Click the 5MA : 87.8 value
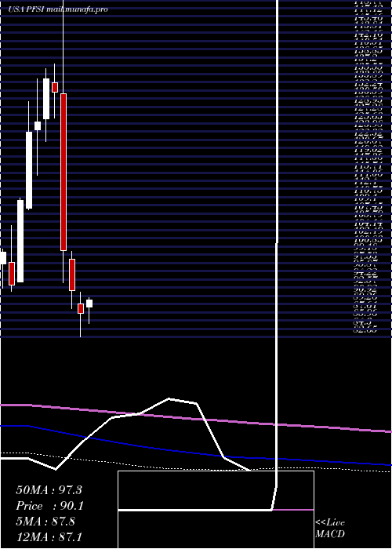Screen dimensions: 392x549 [x=45, y=522]
